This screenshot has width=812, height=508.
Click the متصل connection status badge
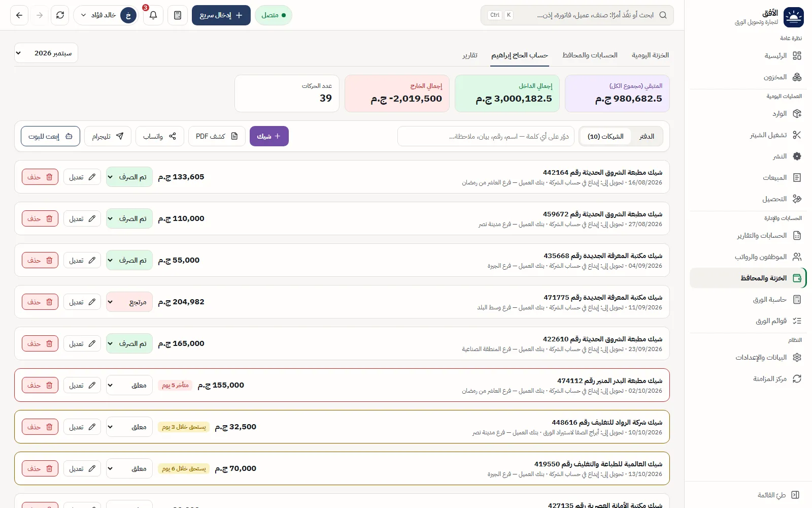(x=274, y=15)
